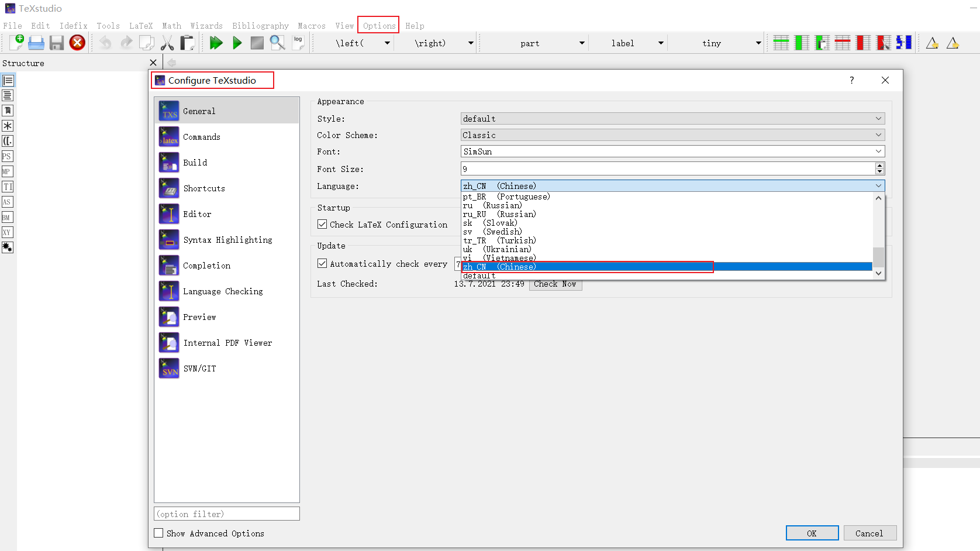Viewport: 980px width, 551px height.
Task: Open the Bookmarks panel in the Structure sidebar
Action: (8, 110)
